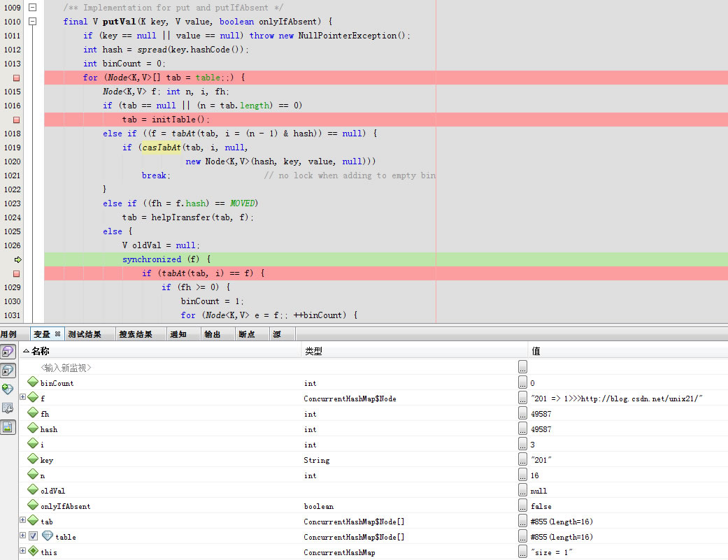Click the ConcurrentHashMap$Node type of f
This screenshot has width=728, height=560.
pos(350,399)
